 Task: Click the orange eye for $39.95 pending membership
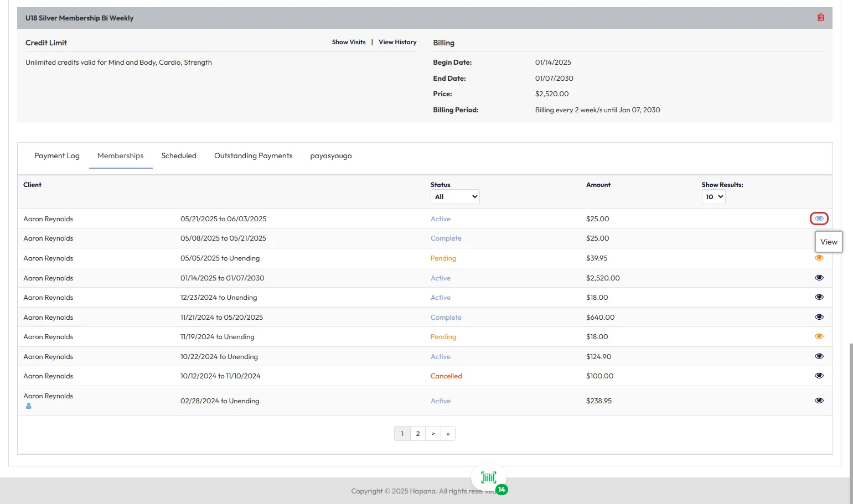819,258
